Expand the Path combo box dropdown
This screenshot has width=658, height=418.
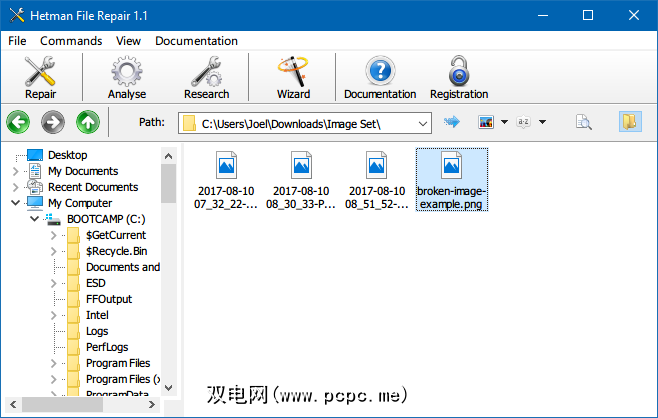[423, 124]
